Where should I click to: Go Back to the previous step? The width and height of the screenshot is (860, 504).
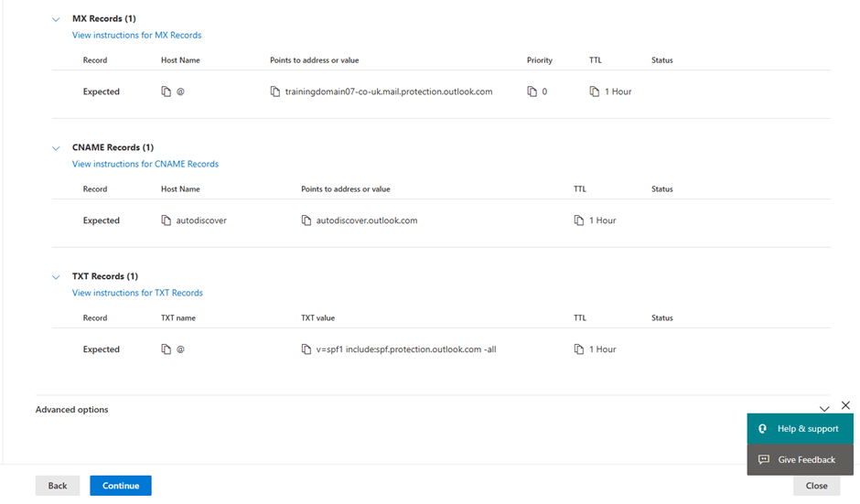[58, 486]
